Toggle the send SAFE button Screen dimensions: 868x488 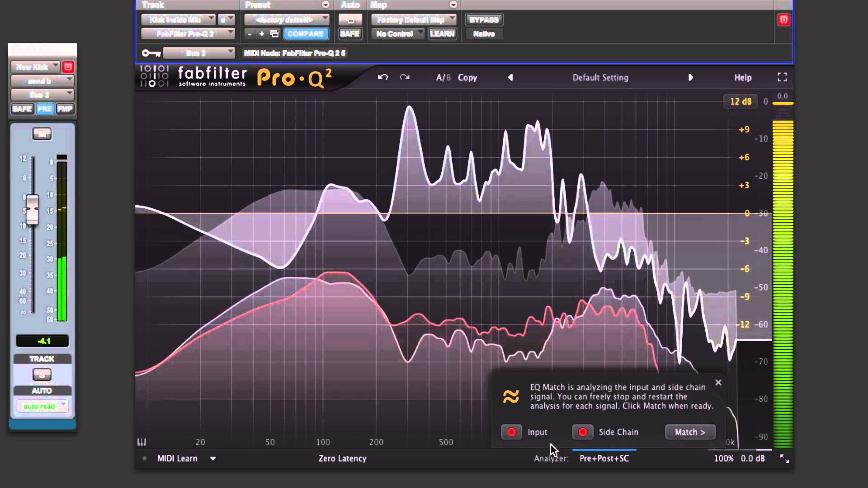[x=22, y=109]
